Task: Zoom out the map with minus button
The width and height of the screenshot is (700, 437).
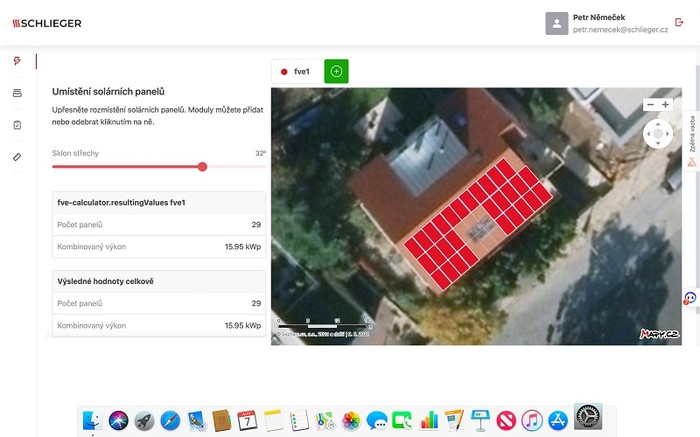Action: [x=651, y=104]
